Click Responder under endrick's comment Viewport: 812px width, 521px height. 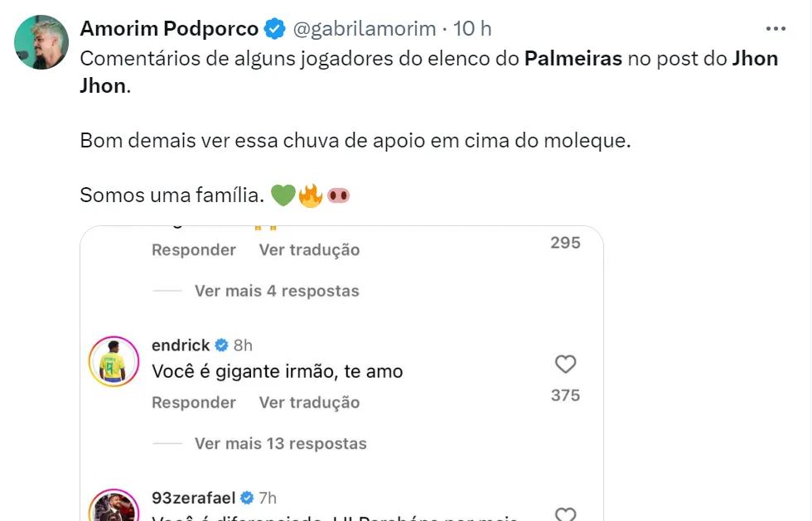click(x=194, y=403)
